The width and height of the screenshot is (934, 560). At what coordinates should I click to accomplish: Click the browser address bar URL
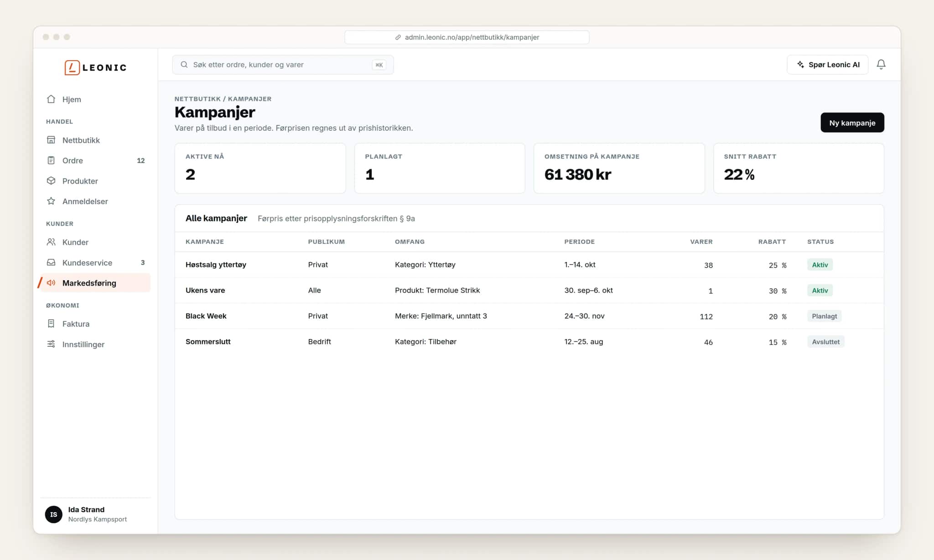click(x=467, y=37)
